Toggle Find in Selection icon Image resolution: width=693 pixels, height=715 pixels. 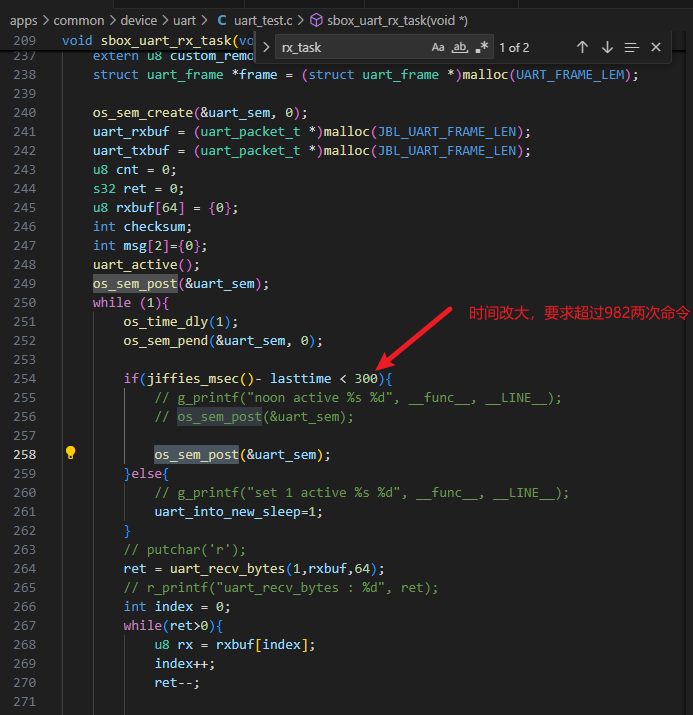[x=631, y=47]
